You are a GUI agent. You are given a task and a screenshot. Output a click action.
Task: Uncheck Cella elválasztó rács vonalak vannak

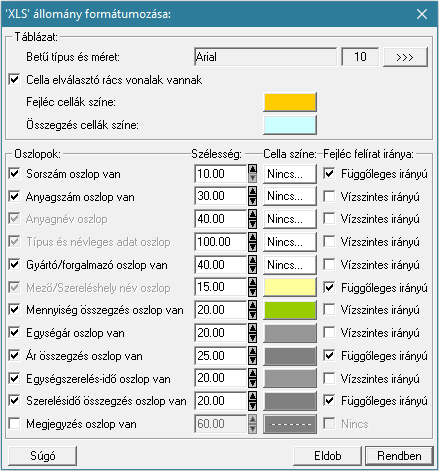tap(14, 80)
